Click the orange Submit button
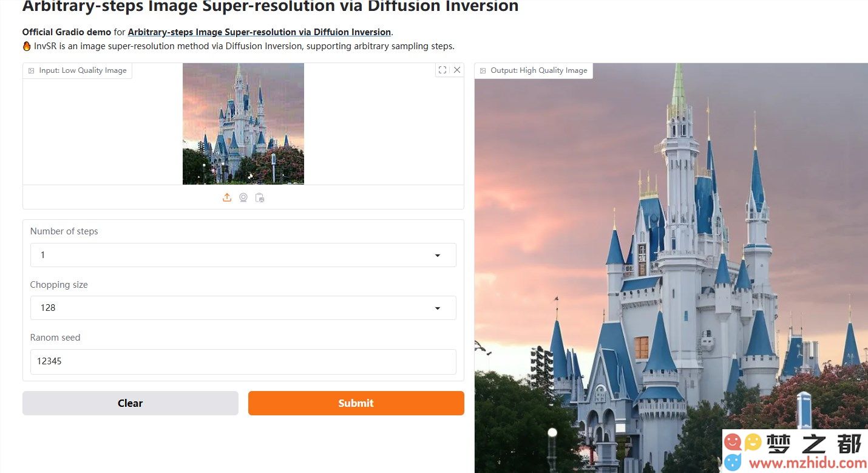The width and height of the screenshot is (868, 473). (x=356, y=403)
